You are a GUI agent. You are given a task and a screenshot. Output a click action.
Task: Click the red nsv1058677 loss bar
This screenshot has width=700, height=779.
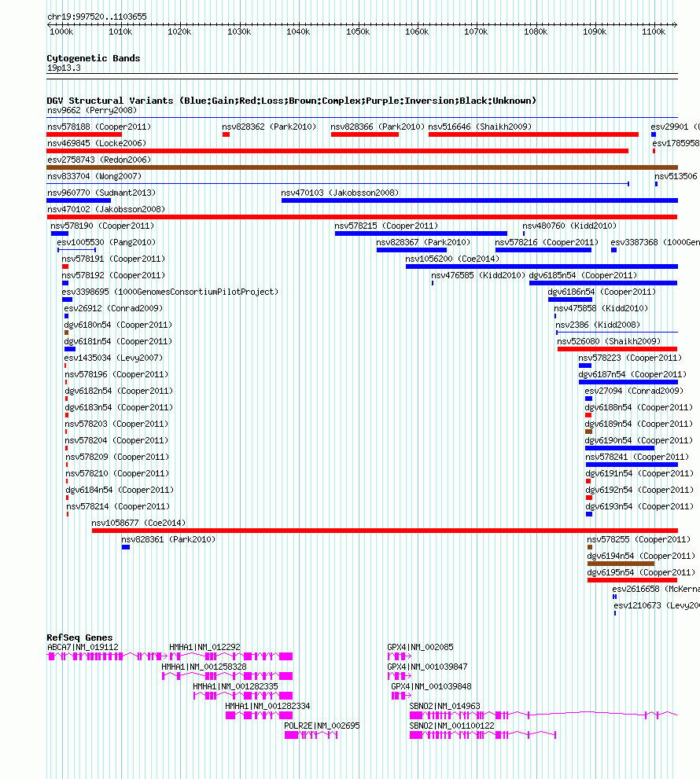point(385,531)
